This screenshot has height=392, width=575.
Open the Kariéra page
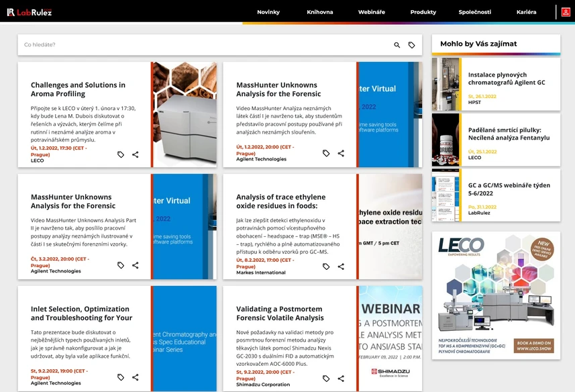[x=526, y=12]
